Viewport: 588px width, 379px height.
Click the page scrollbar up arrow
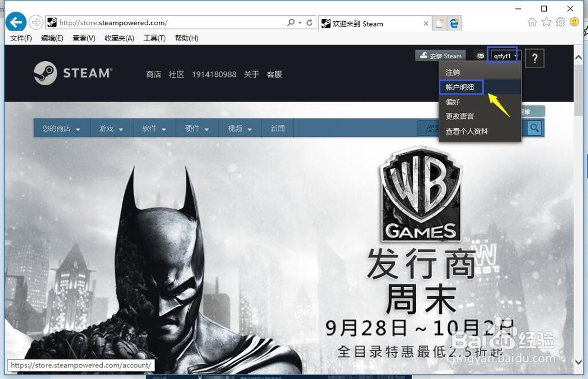(x=578, y=58)
